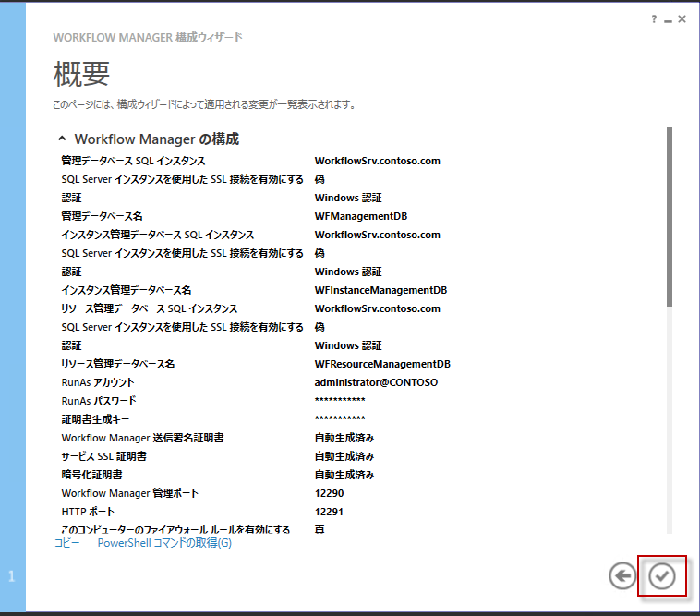Collapse the Workflow Manager の構成 section
This screenshot has height=616, width=700.
pyautogui.click(x=62, y=139)
